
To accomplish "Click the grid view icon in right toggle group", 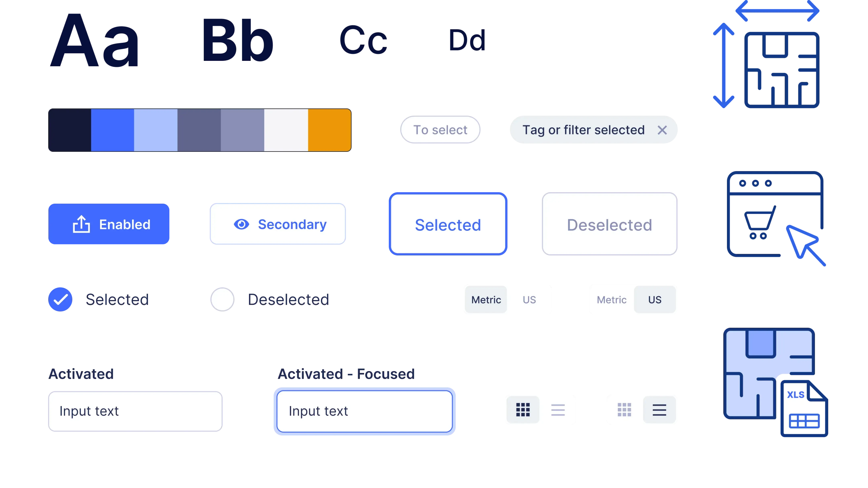I will point(624,410).
